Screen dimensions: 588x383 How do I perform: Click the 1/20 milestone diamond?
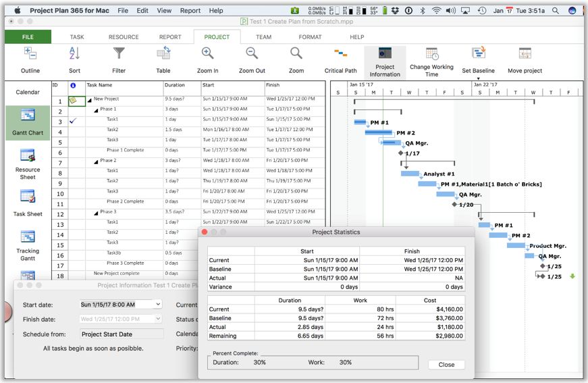[454, 204]
